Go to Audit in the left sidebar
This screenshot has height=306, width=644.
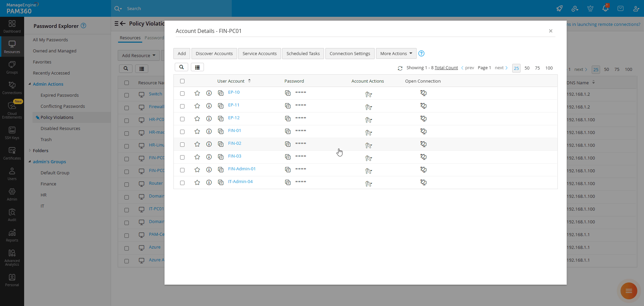pos(12,215)
